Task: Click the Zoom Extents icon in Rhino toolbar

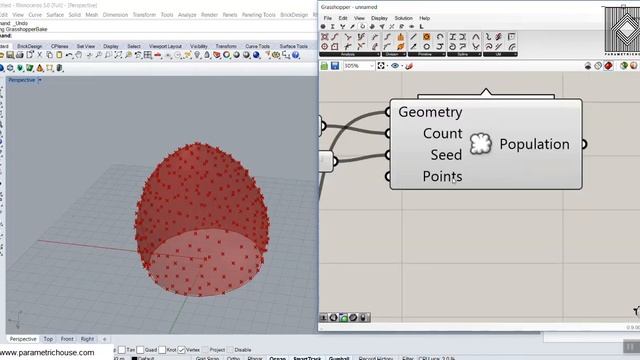Action: coord(118,55)
